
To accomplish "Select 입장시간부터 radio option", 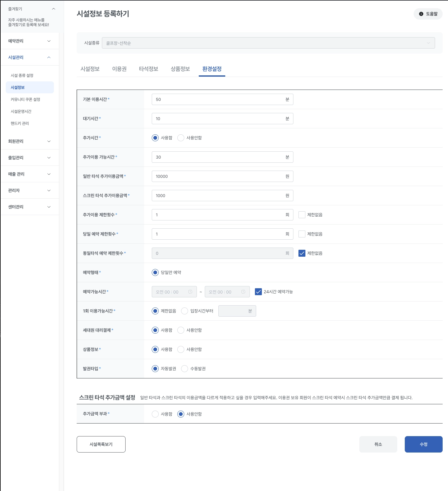I will (185, 311).
